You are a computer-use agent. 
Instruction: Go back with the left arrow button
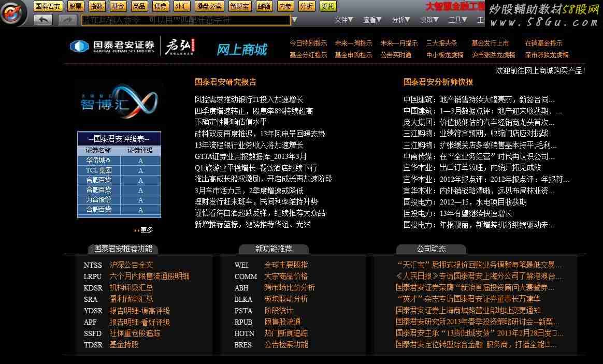coord(43,20)
